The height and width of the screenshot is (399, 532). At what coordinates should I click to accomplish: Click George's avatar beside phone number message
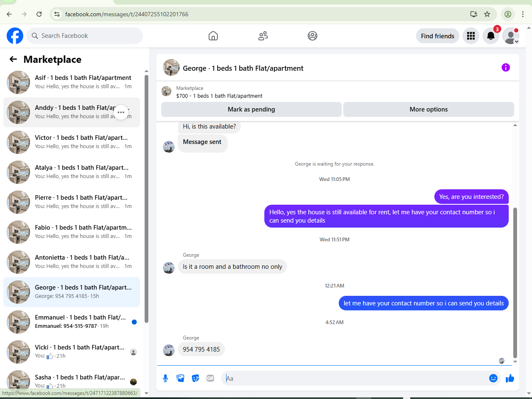point(169,350)
